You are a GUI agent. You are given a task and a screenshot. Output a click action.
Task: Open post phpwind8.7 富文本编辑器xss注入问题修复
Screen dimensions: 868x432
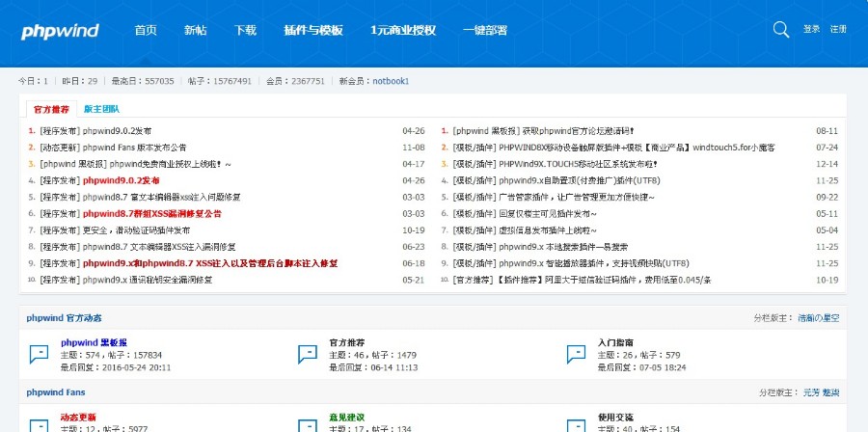pos(162,197)
